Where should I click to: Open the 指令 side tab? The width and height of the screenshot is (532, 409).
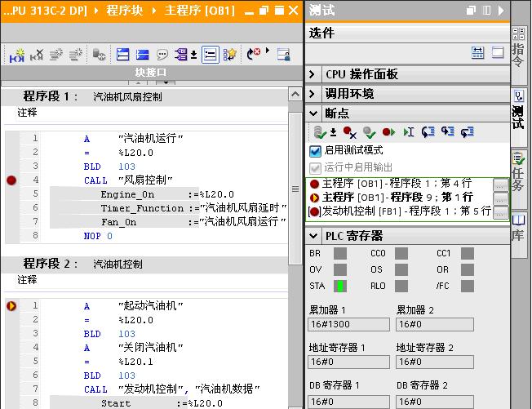[518, 55]
